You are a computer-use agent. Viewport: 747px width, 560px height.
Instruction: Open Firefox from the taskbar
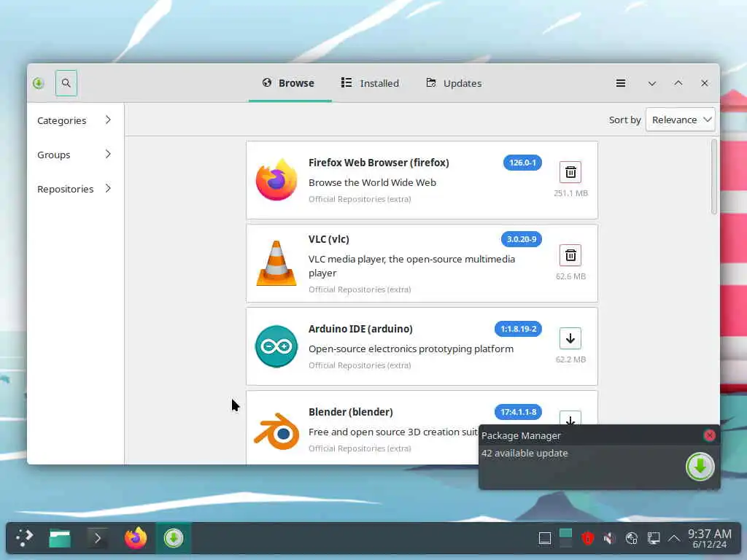[135, 538]
